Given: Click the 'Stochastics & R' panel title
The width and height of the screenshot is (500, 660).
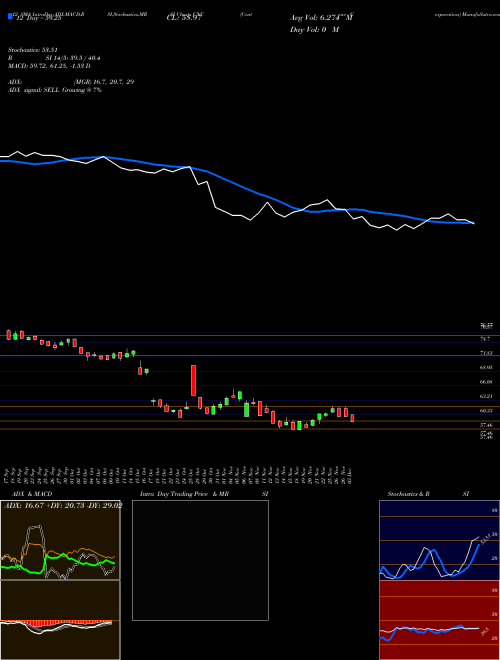Looking at the screenshot, I should 409,494.
